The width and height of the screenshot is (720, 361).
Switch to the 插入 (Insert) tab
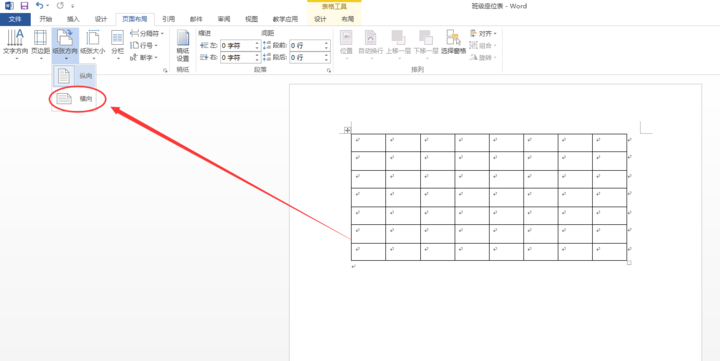[73, 19]
